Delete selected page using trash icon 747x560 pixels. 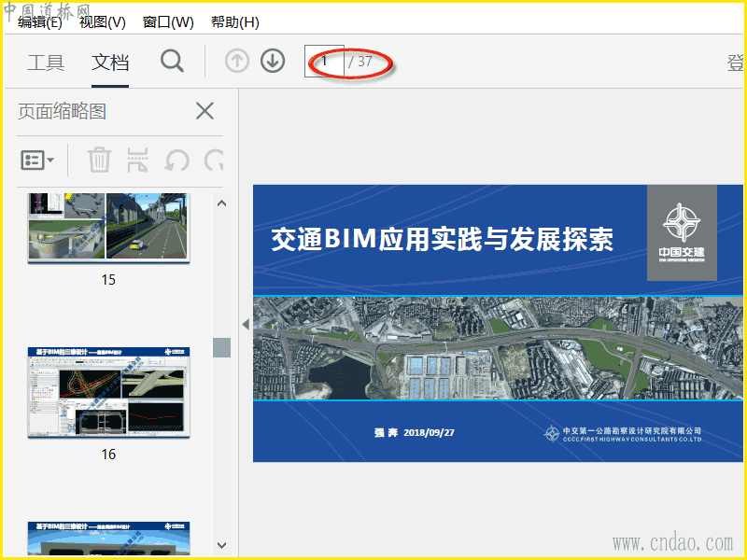click(99, 160)
